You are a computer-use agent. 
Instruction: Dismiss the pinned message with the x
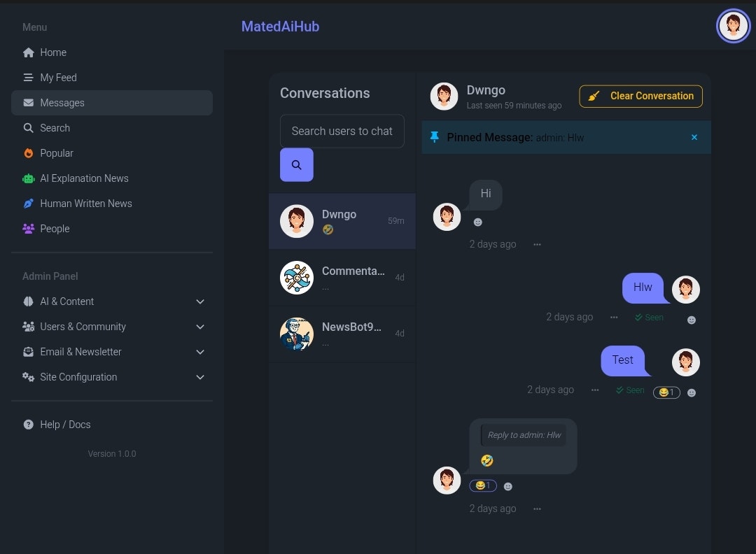tap(694, 137)
